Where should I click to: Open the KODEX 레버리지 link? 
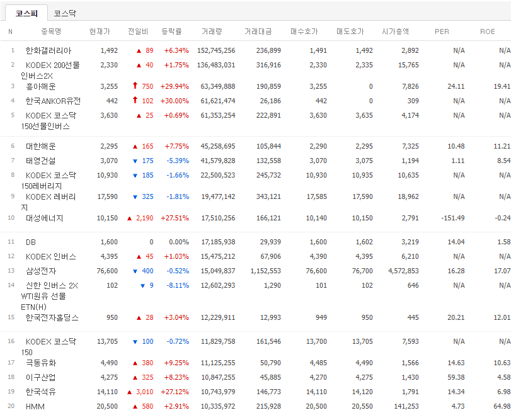point(49,202)
